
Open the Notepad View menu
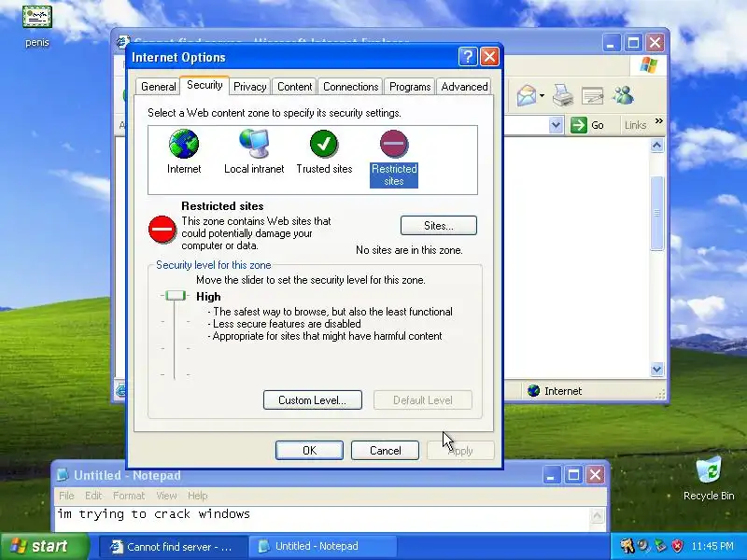pos(166,496)
